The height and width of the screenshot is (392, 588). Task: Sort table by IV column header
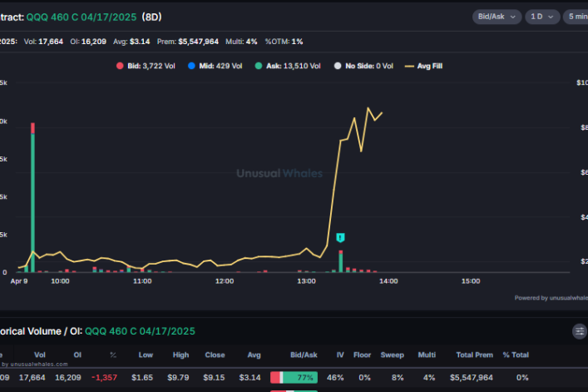340,355
